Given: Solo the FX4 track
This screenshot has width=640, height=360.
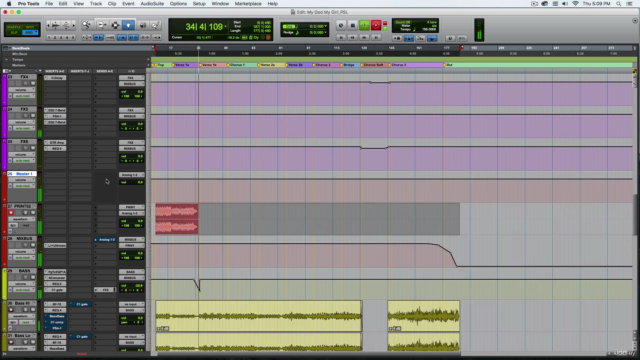Looking at the screenshot, I should click(x=25, y=83).
